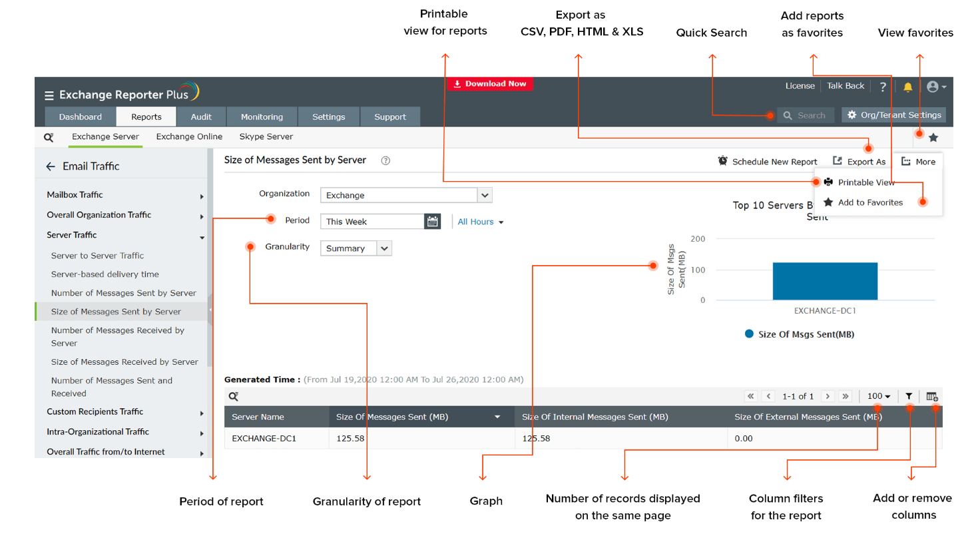
Task: Open the Server to Server Traffic report
Action: (x=97, y=256)
